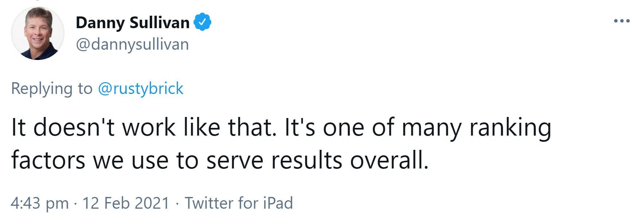This screenshot has width=644, height=220.
Task: Open the @dannysullivan handle link
Action: click(132, 44)
